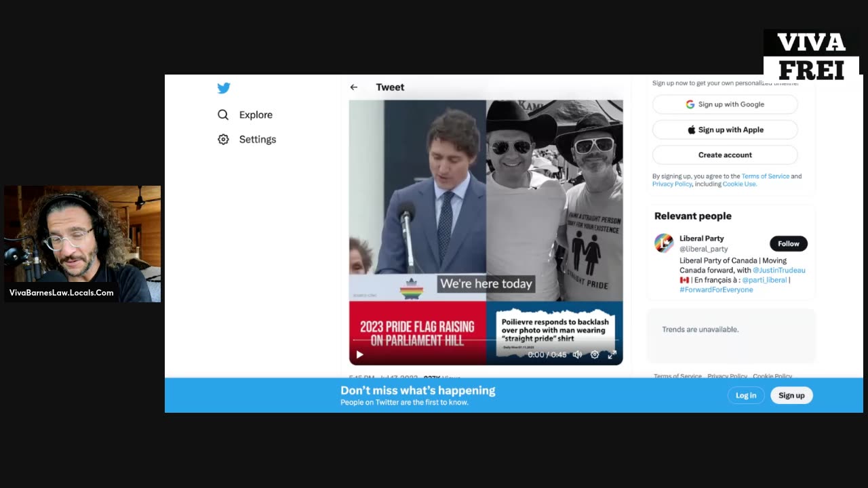Click the 'Relevant people' heading
Viewport: 868px width, 488px height.
pyautogui.click(x=693, y=216)
